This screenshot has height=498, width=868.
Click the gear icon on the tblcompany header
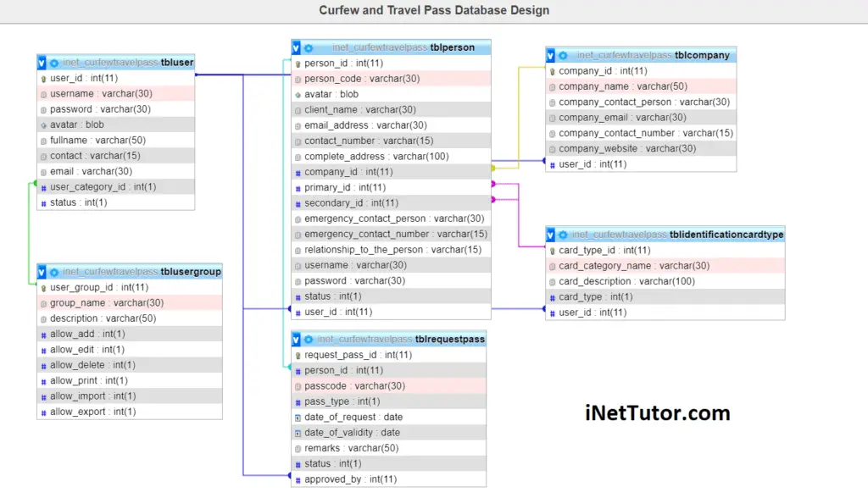562,55
